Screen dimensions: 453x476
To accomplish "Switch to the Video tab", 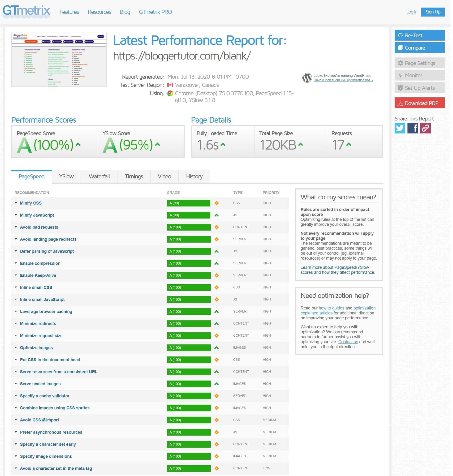I will click(x=164, y=176).
